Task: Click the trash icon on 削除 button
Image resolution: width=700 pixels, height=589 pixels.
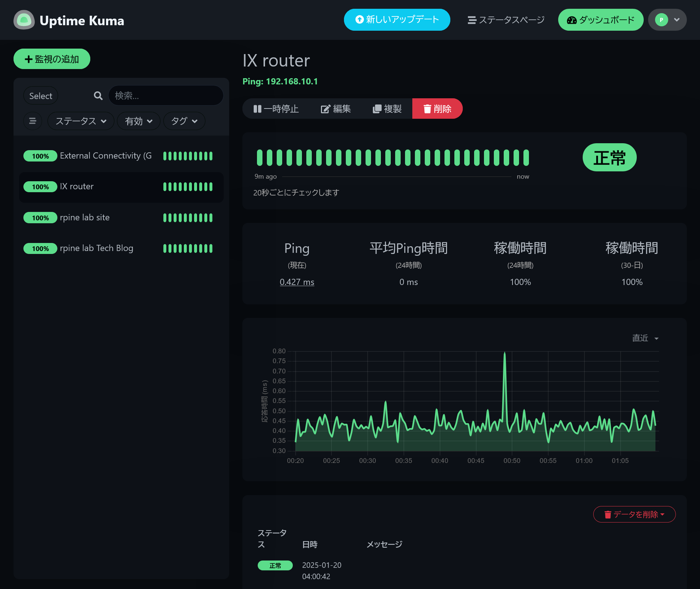Action: tap(427, 109)
